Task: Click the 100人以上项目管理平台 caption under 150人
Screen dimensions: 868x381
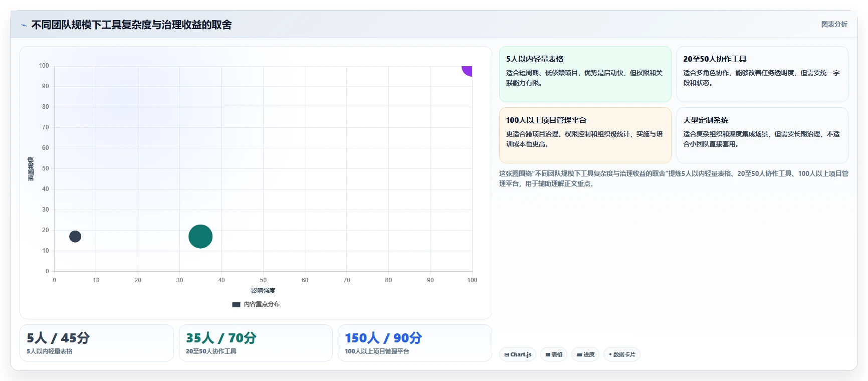Action: point(377,351)
